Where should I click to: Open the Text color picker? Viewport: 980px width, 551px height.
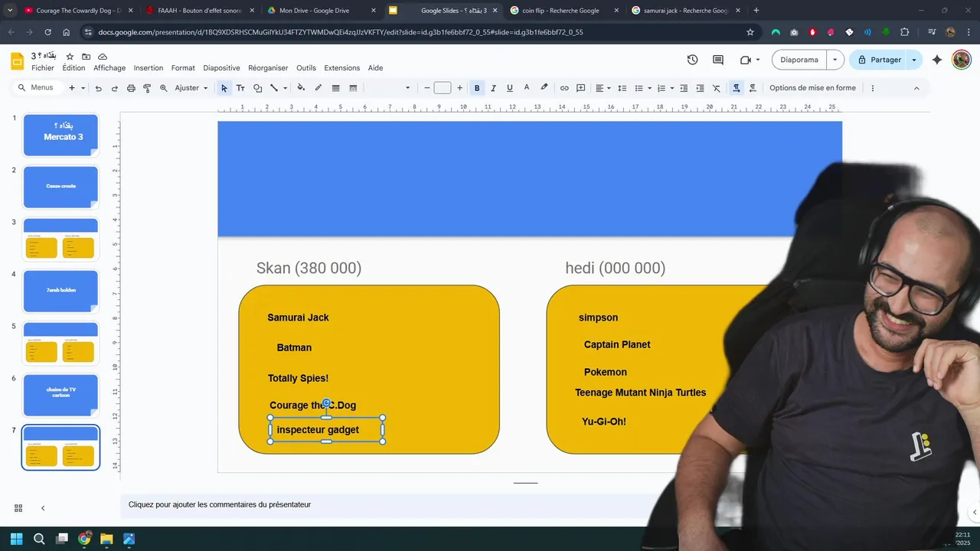click(527, 88)
